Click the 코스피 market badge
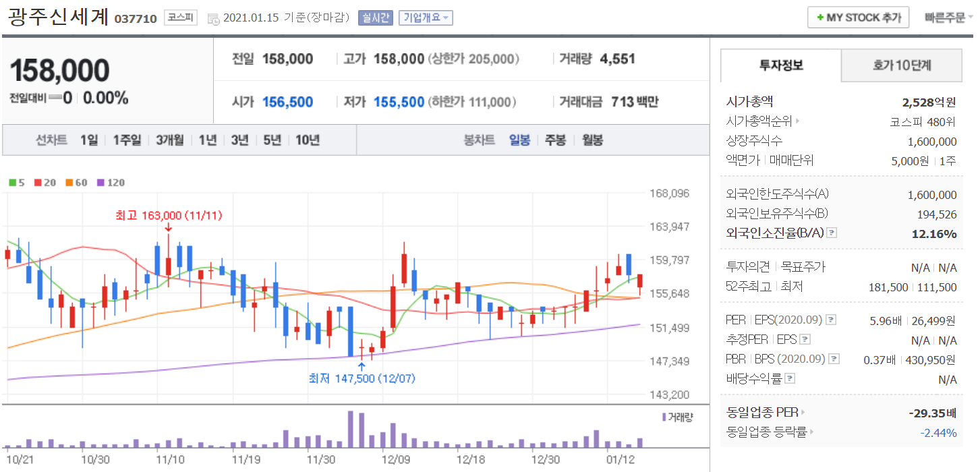The image size is (980, 472). pyautogui.click(x=181, y=18)
